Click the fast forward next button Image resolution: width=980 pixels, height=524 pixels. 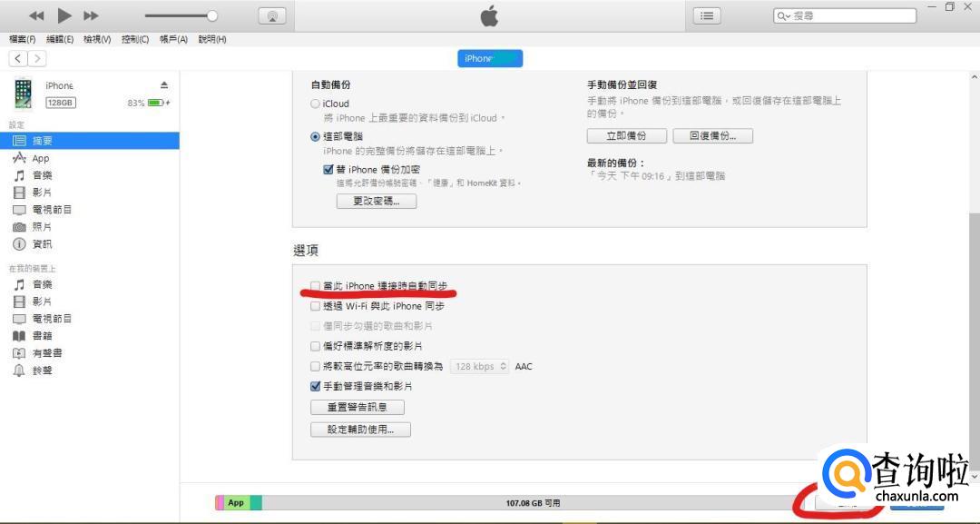92,15
